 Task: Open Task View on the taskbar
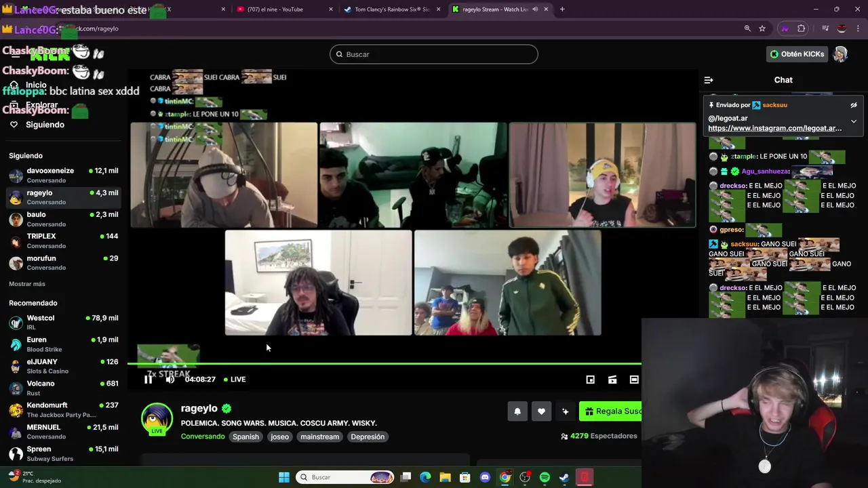[406, 477]
